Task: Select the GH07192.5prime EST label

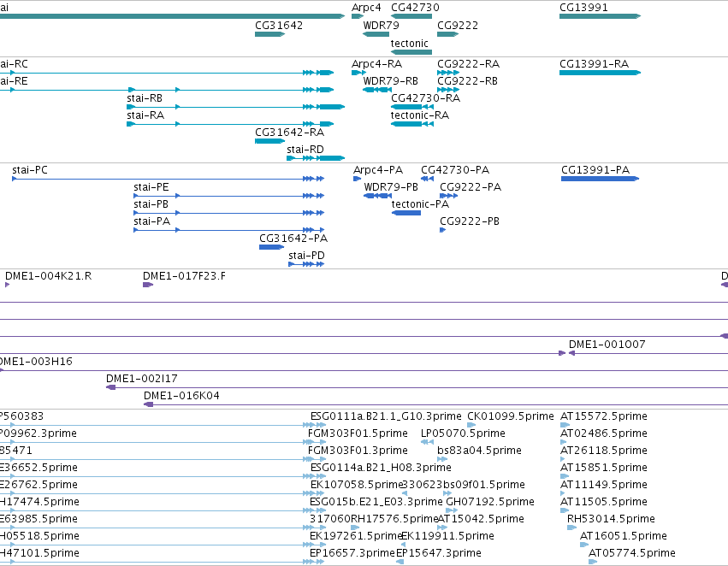Action: tap(490, 502)
